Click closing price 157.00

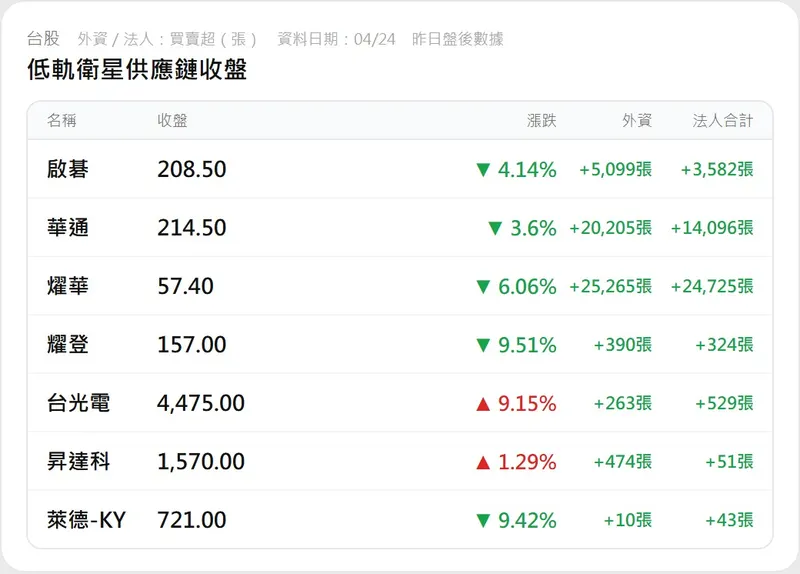click(x=192, y=345)
